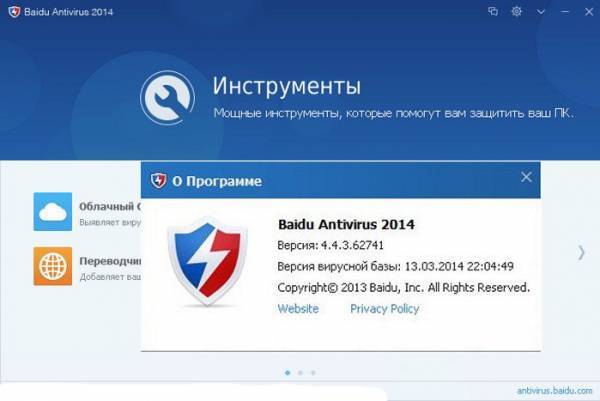Select the first page indicator dot
600x401 pixels.
287,373
